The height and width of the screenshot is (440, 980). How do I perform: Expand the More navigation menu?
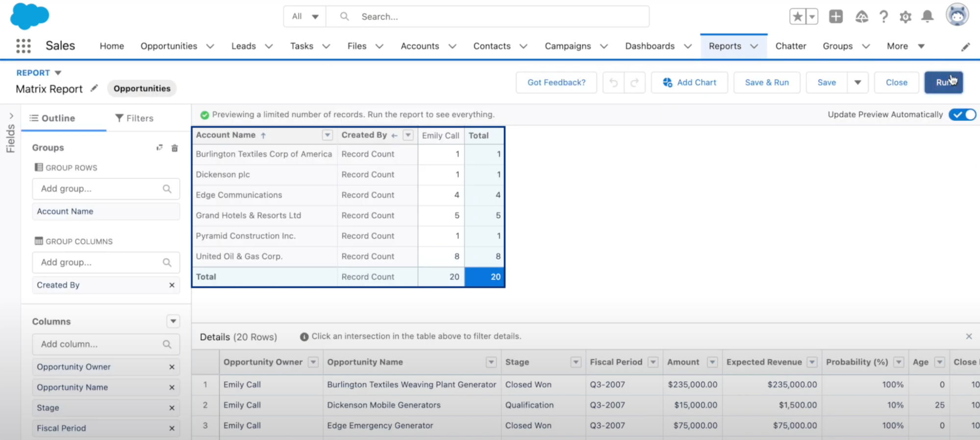tap(906, 47)
